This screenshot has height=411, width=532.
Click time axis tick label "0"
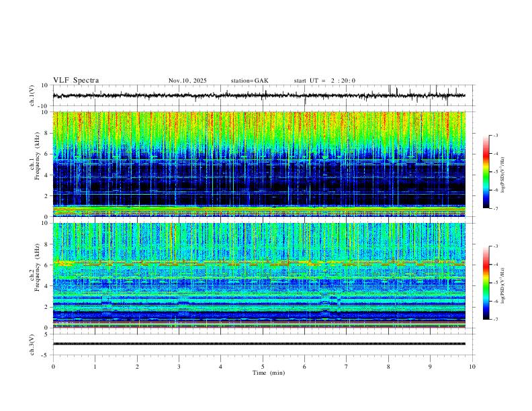point(53,367)
